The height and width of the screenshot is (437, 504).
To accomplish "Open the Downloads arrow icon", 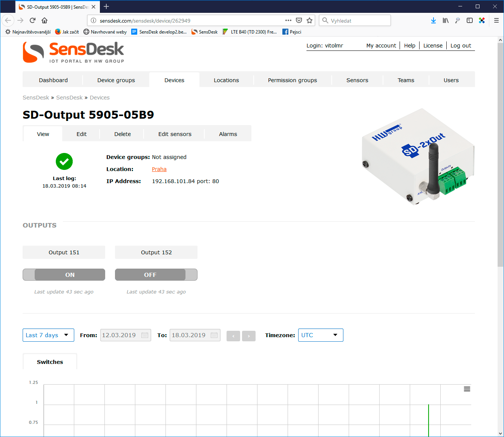I will pos(434,20).
